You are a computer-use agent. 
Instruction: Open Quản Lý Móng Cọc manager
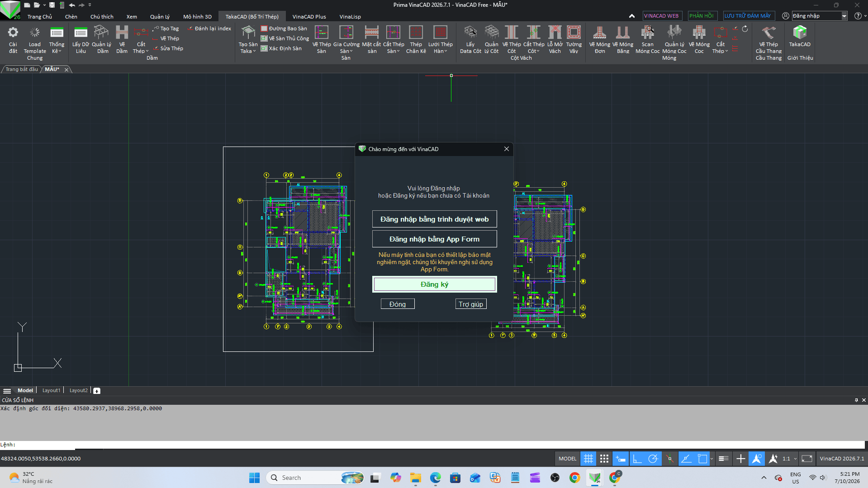(674, 39)
